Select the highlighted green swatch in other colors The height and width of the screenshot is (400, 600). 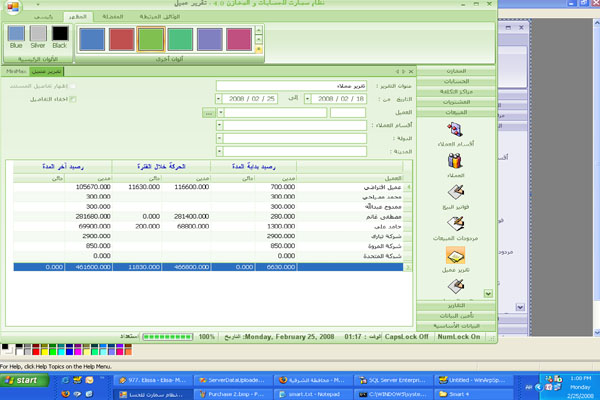[x=151, y=39]
